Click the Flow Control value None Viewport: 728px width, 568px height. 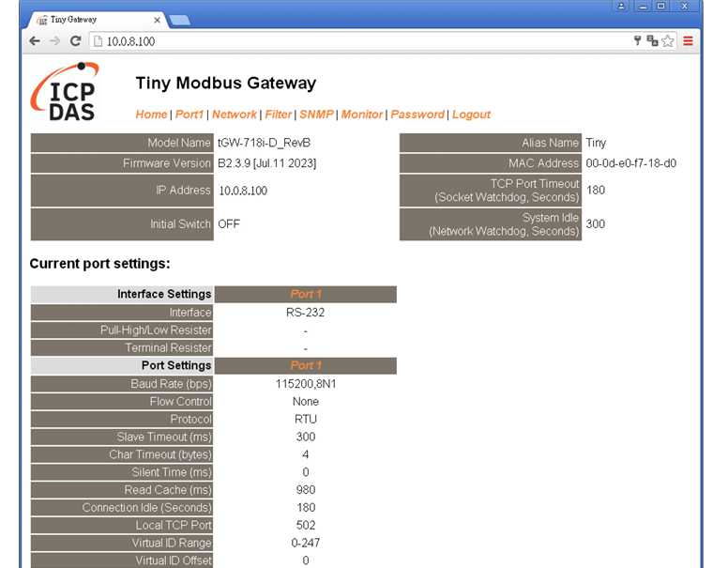point(306,402)
